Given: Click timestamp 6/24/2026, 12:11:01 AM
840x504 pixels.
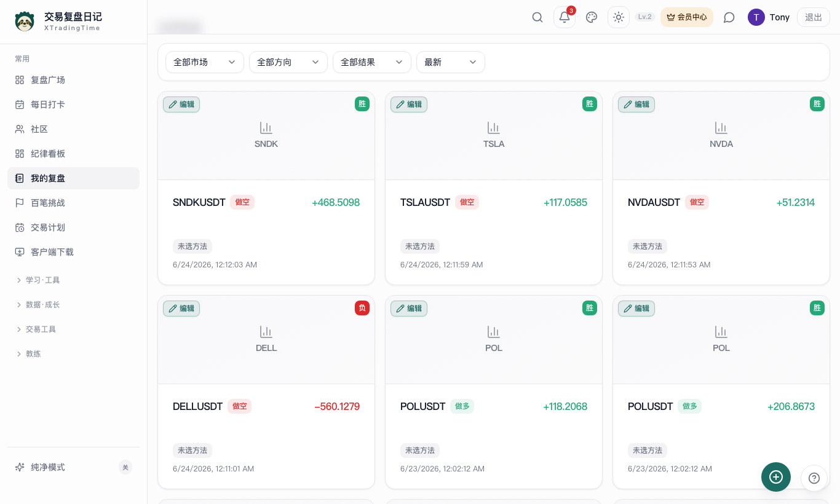Looking at the screenshot, I should [x=213, y=469].
